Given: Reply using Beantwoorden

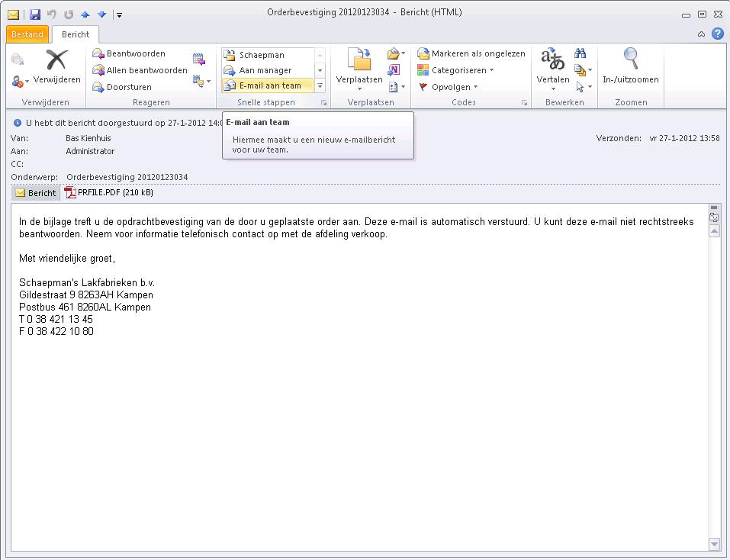Looking at the screenshot, I should coord(129,53).
